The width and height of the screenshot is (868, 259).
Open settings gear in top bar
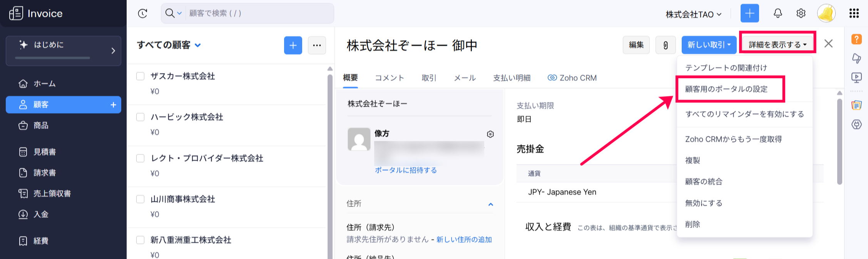pyautogui.click(x=801, y=13)
